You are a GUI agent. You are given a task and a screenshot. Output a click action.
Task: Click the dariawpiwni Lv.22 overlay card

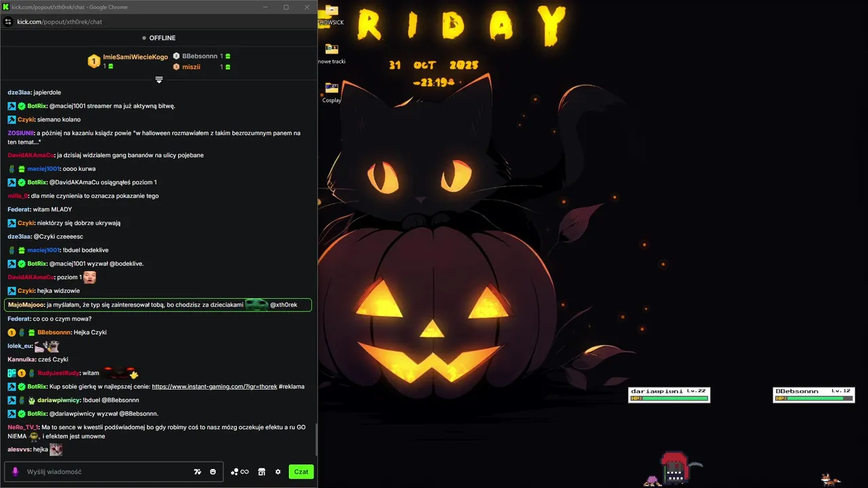[669, 394]
